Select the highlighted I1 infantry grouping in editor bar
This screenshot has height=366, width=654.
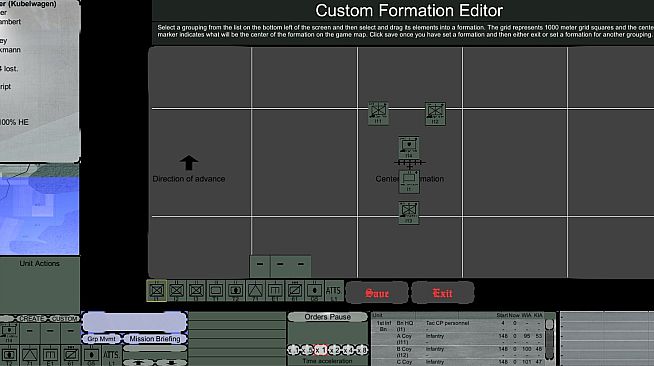pyautogui.click(x=156, y=291)
